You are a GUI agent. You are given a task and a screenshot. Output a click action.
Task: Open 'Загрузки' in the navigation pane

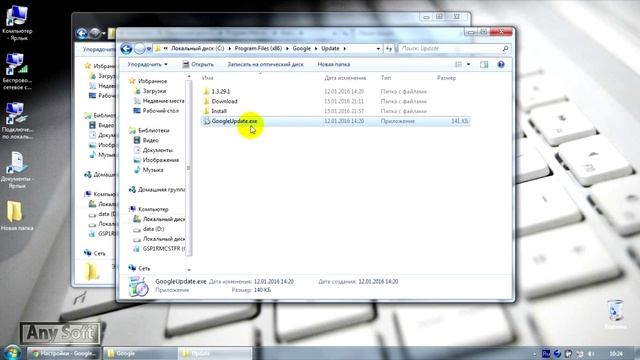pos(154,91)
